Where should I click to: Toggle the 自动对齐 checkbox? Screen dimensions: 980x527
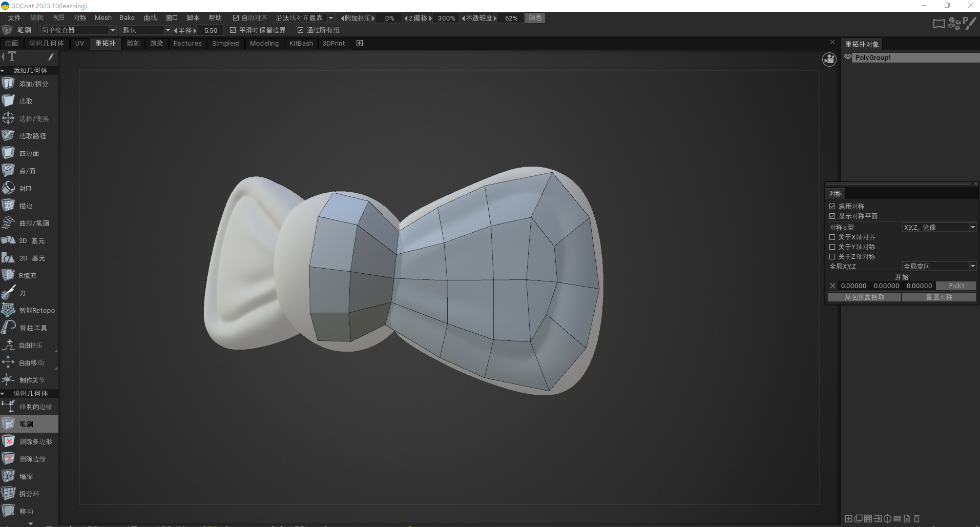tap(236, 18)
